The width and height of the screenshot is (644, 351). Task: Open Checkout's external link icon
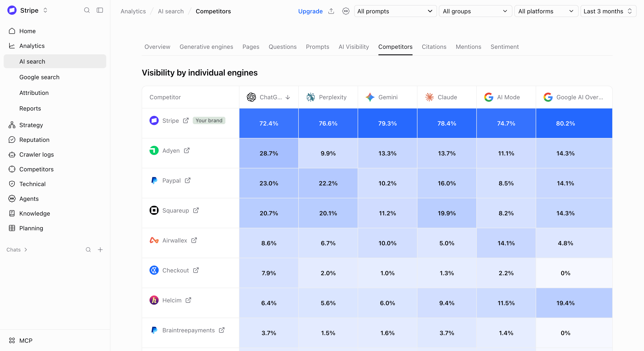pos(196,270)
